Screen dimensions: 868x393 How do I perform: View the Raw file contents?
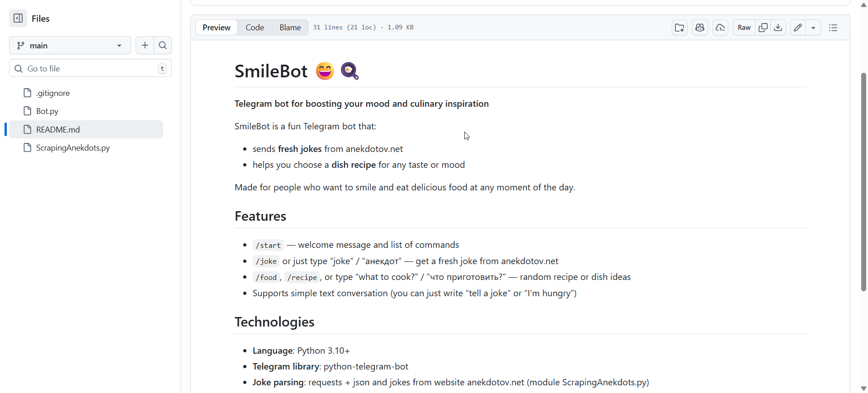[x=744, y=28]
